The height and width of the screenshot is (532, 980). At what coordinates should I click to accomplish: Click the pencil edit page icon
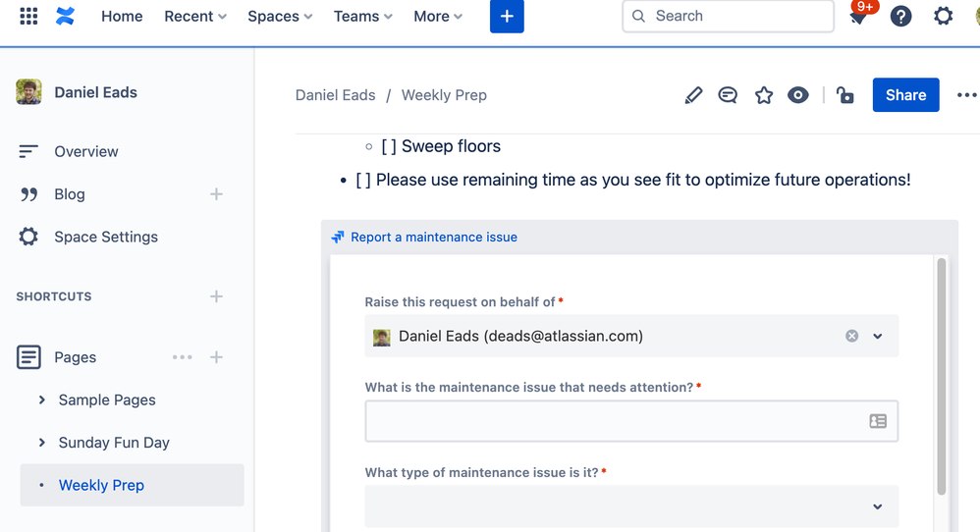tap(693, 95)
